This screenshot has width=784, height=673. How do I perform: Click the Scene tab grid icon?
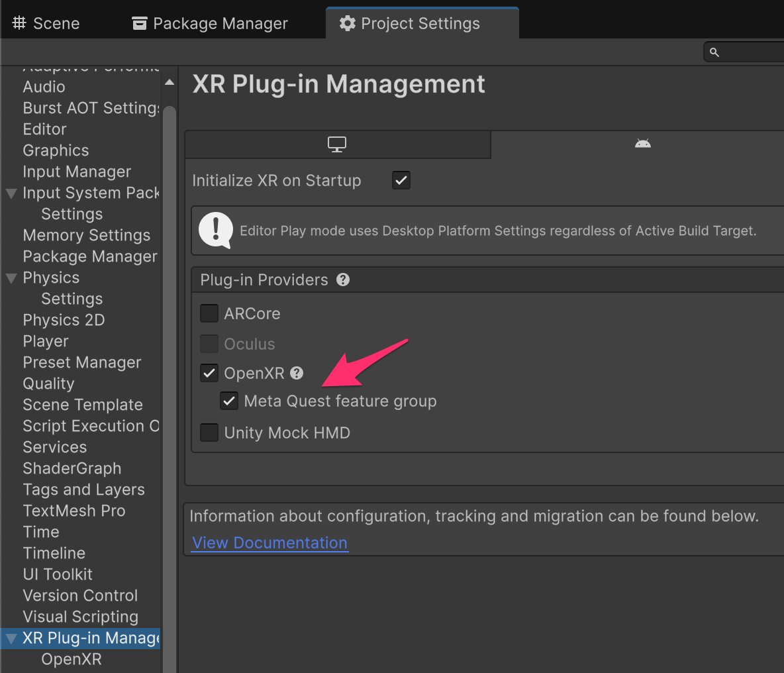pyautogui.click(x=19, y=23)
